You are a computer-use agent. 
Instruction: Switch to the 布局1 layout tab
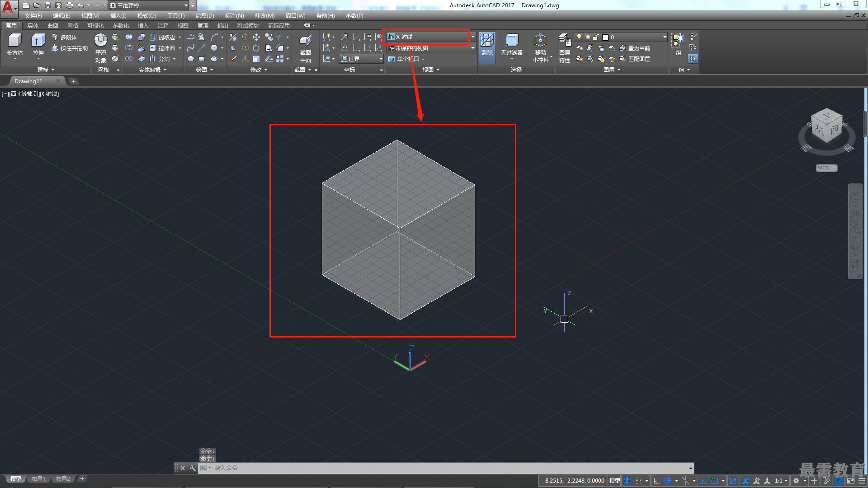coord(38,479)
